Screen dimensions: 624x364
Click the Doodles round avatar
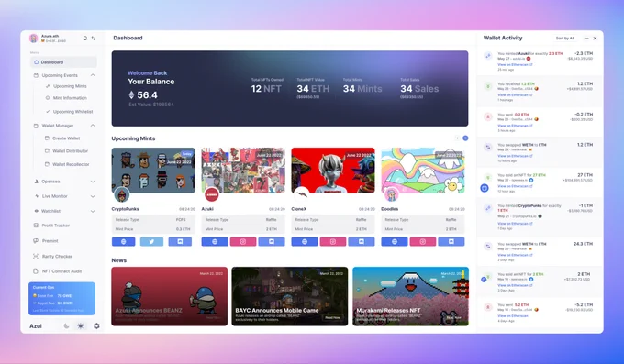pos(392,195)
